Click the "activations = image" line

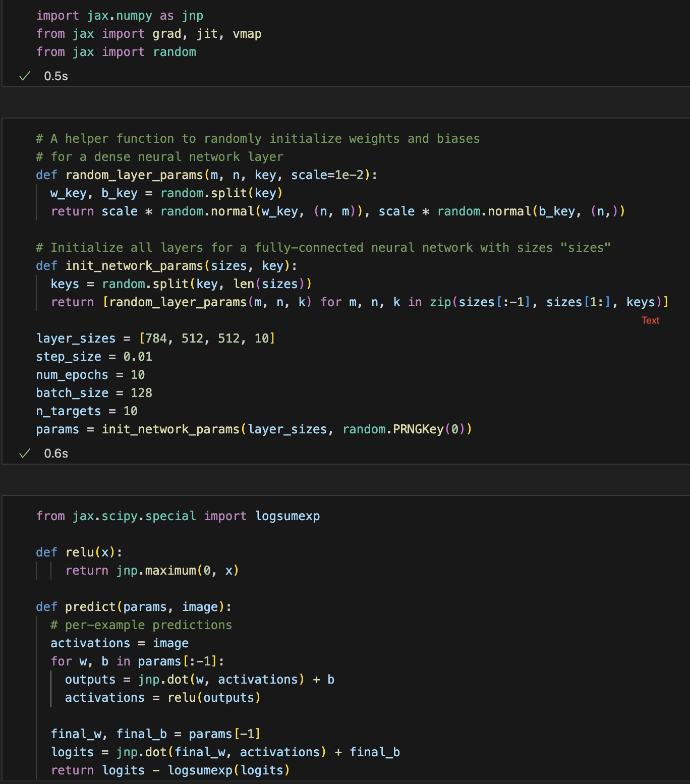120,643
